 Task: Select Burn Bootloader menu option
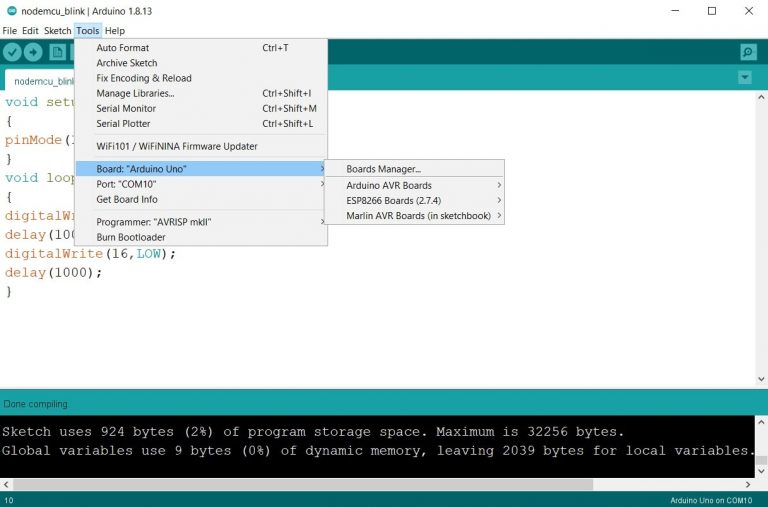(131, 237)
